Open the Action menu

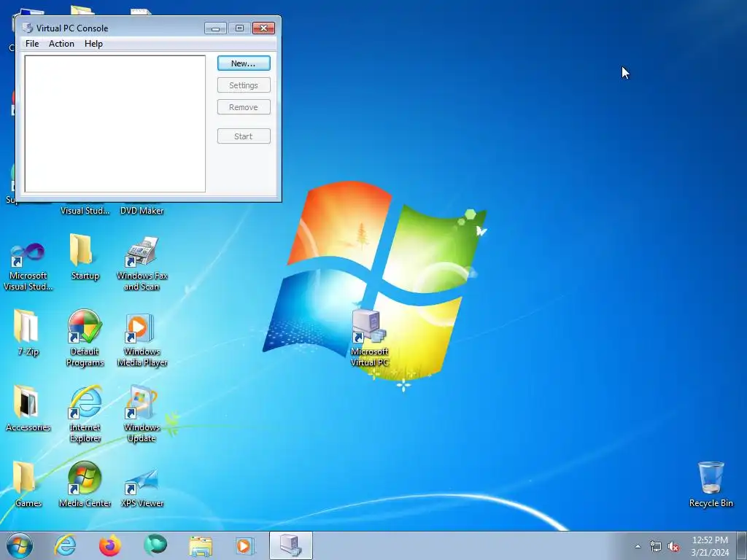click(61, 43)
